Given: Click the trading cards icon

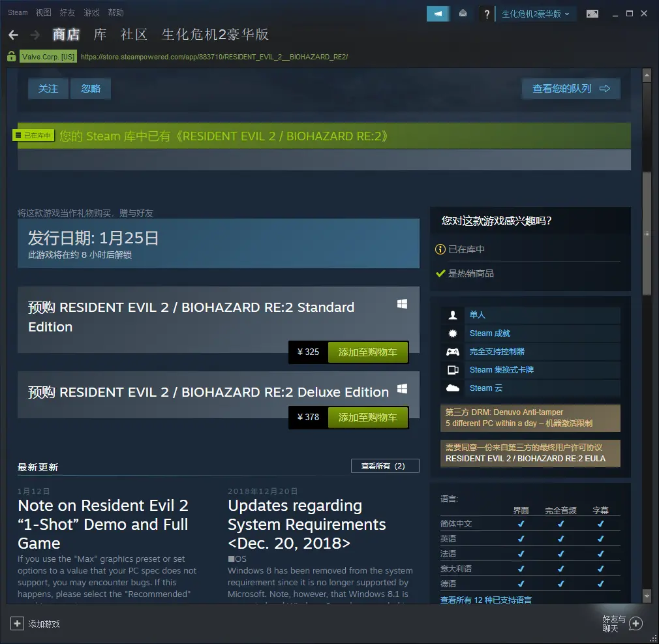Looking at the screenshot, I should (453, 370).
